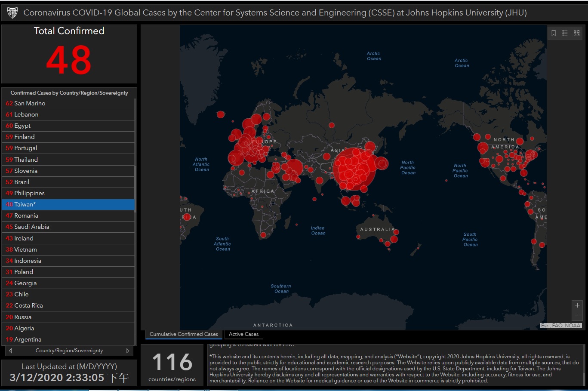Open the basemap gallery grid icon
Screen dimensions: 588x391
(x=576, y=33)
